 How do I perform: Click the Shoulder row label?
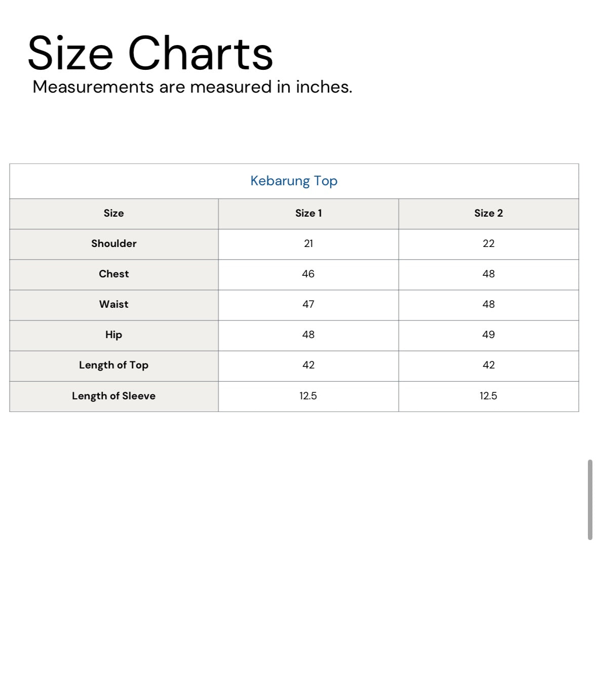114,243
